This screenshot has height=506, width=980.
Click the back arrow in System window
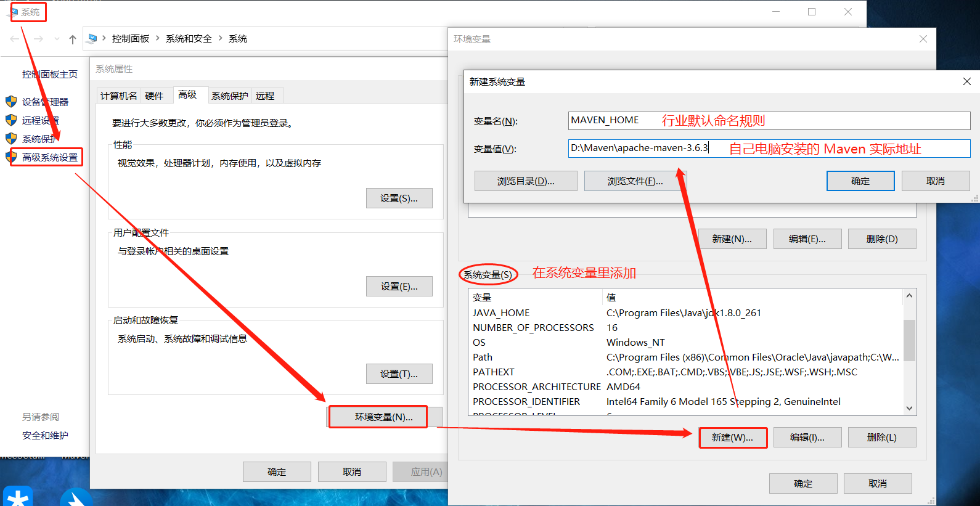coord(15,39)
